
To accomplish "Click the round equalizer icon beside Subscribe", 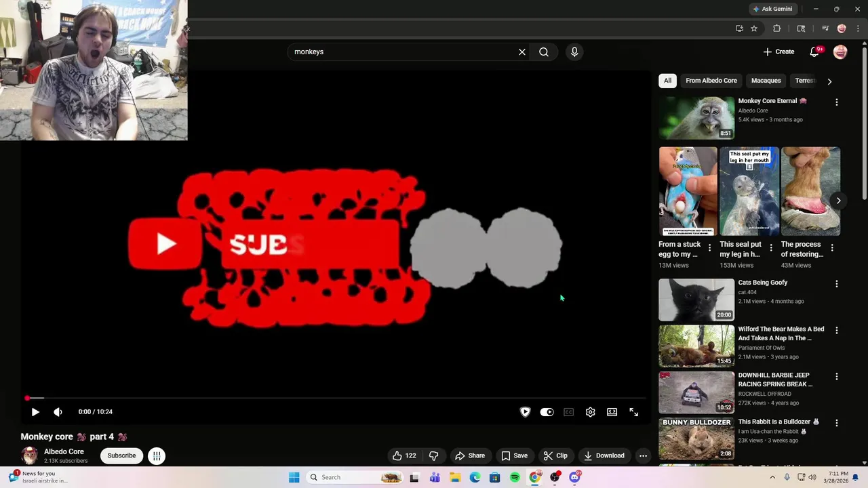I will tap(156, 455).
